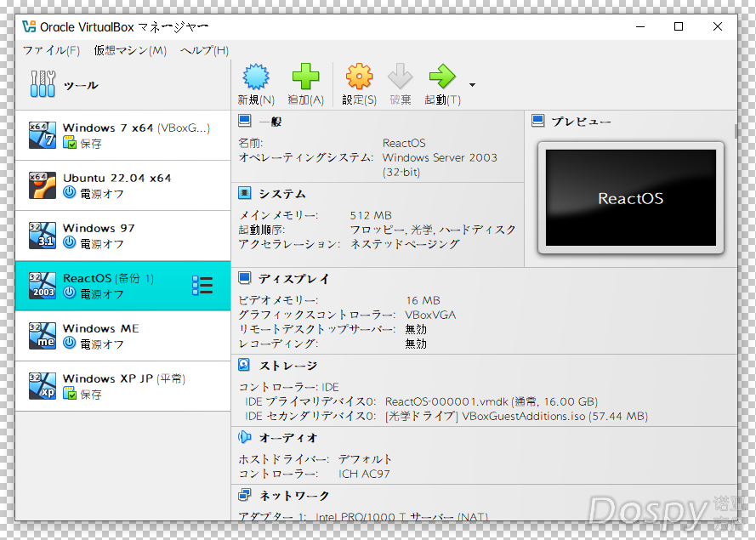Select the Tools (ツール) entry
Viewport: 756px width, 540px height.
(x=123, y=85)
